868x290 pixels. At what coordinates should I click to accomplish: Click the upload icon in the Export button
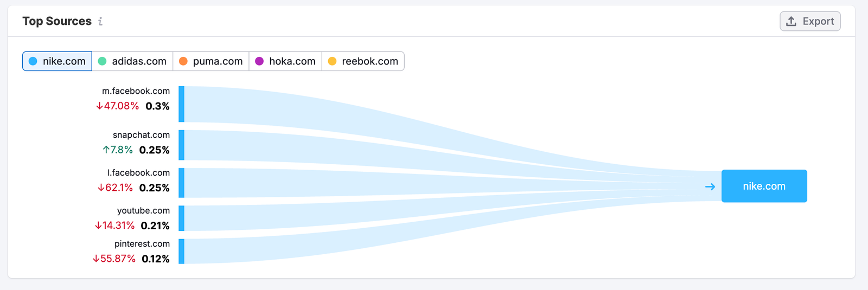click(792, 21)
